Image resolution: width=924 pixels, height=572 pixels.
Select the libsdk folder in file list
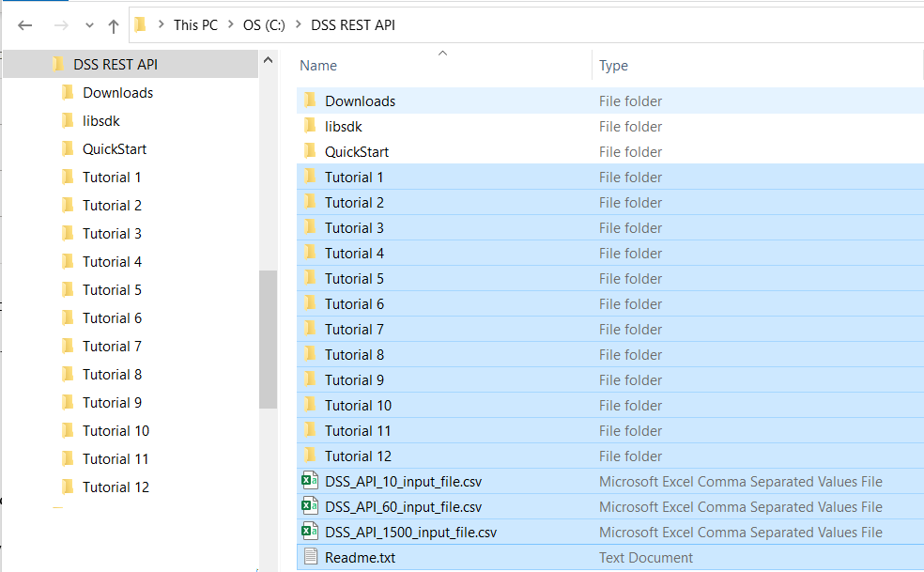(344, 127)
